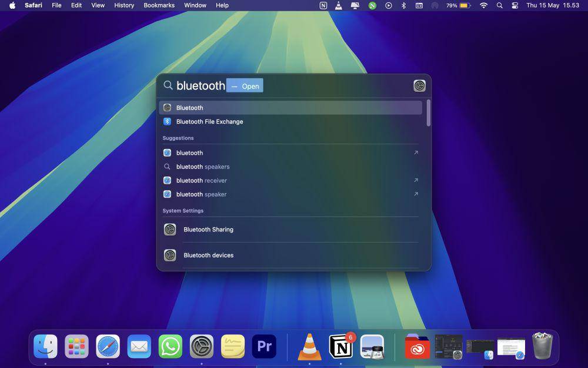Open the Window menu
This screenshot has height=368, width=588.
[195, 5]
